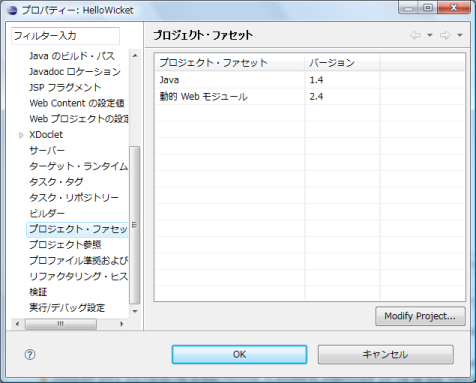Screen dimensions: 476x383
Task: Click the horizontal scroll right arrow
Action: pyautogui.click(x=122, y=324)
